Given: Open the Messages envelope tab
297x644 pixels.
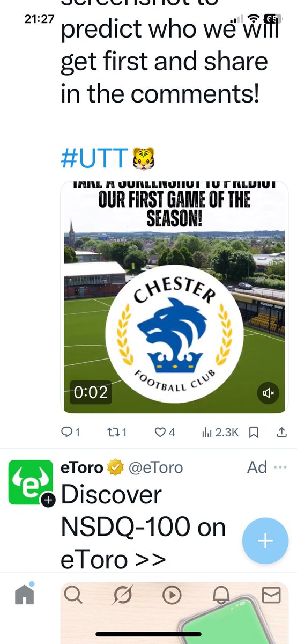Looking at the screenshot, I should click(x=271, y=595).
